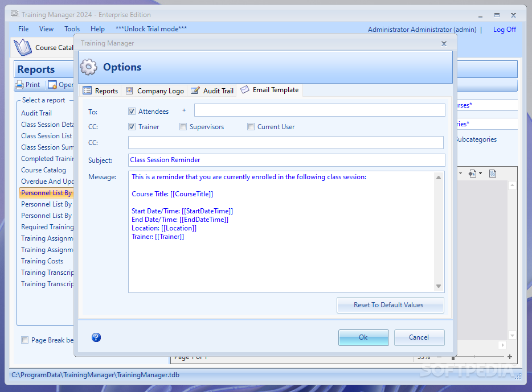Click the plus sign next to Attendees

click(x=184, y=110)
